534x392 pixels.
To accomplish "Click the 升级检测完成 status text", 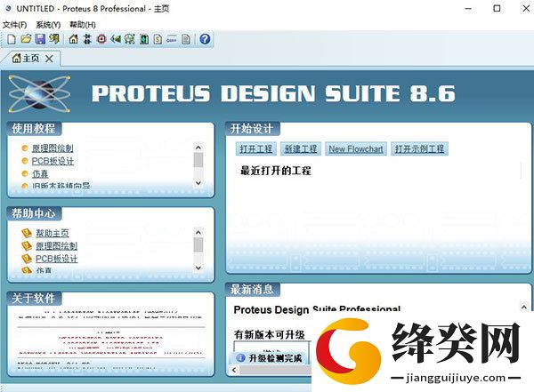I will point(275,358).
